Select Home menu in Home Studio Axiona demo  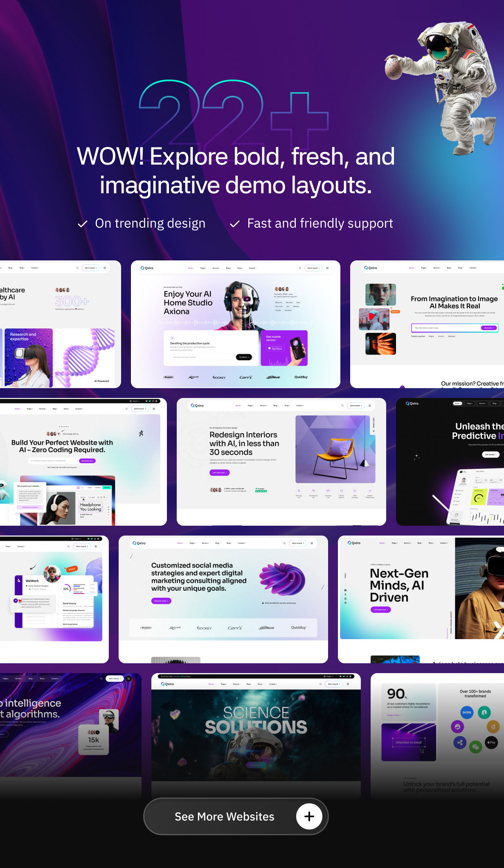click(191, 268)
